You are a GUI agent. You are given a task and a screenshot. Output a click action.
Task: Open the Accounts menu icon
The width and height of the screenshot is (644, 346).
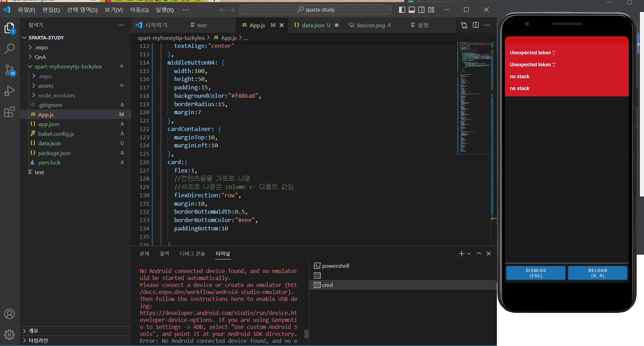(9, 314)
